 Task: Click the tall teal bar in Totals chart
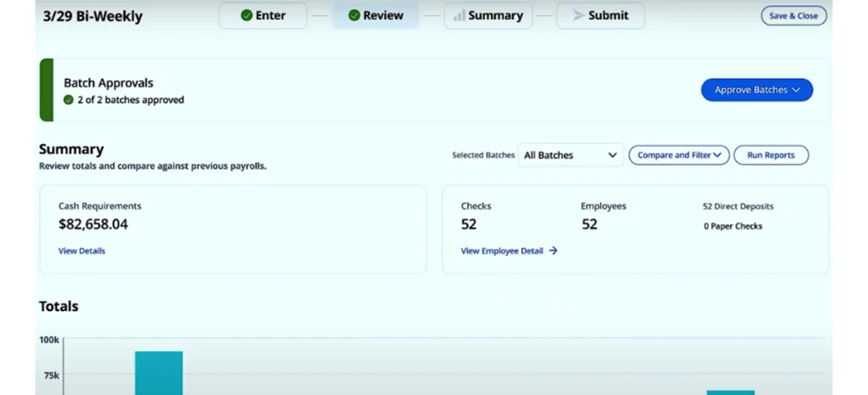pyautogui.click(x=159, y=373)
